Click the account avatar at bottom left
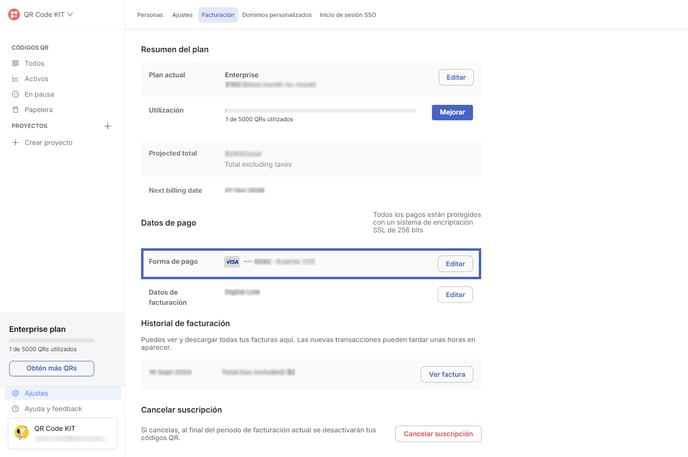The width and height of the screenshot is (688, 457). tap(21, 432)
